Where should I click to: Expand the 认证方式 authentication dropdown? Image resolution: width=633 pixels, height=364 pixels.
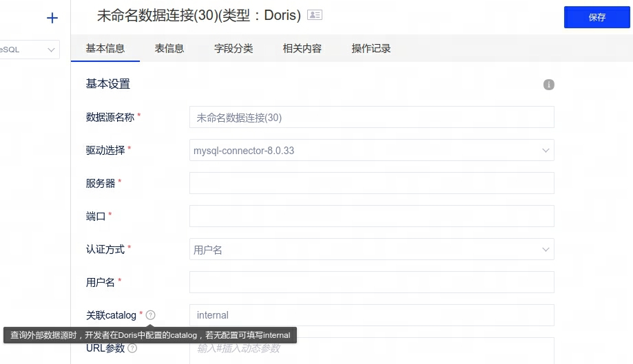click(x=371, y=249)
